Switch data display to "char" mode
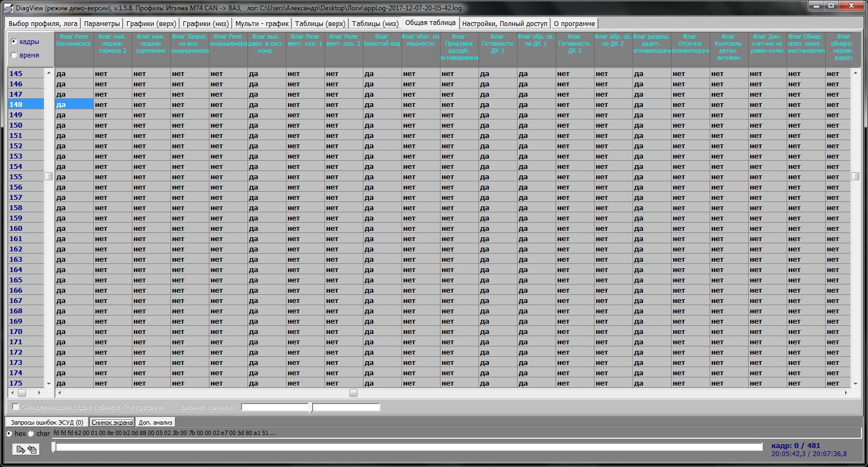Viewport: 868px width, 467px height. [31, 433]
